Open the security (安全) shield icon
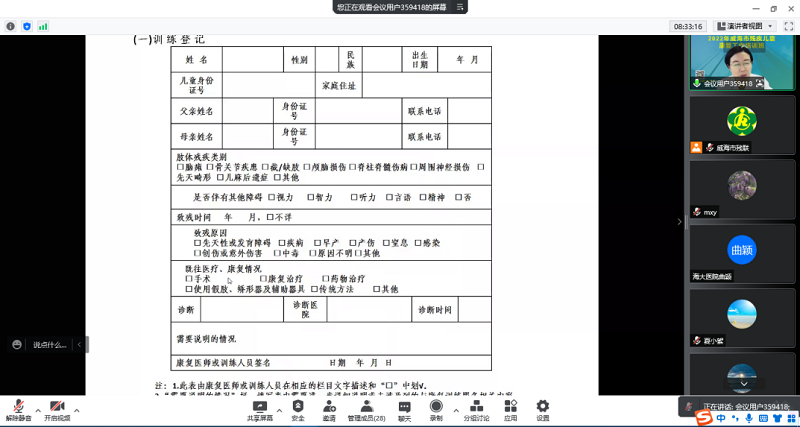Screen dimensions: 800x427 (298, 406)
